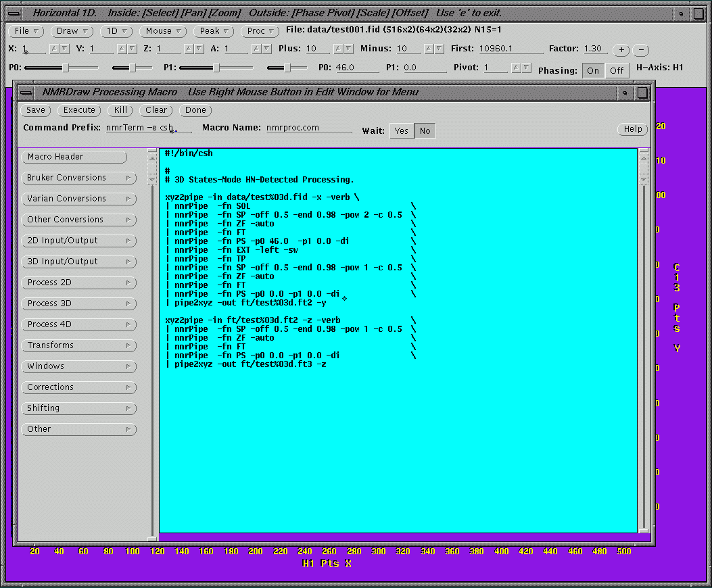
Task: Open the Shifting menu
Action: pyautogui.click(x=79, y=408)
